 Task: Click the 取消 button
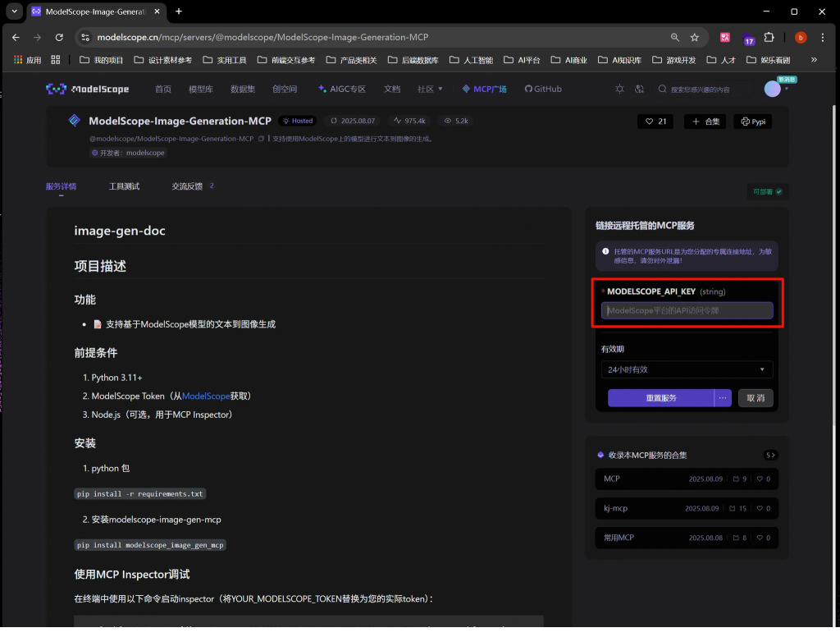pos(756,398)
